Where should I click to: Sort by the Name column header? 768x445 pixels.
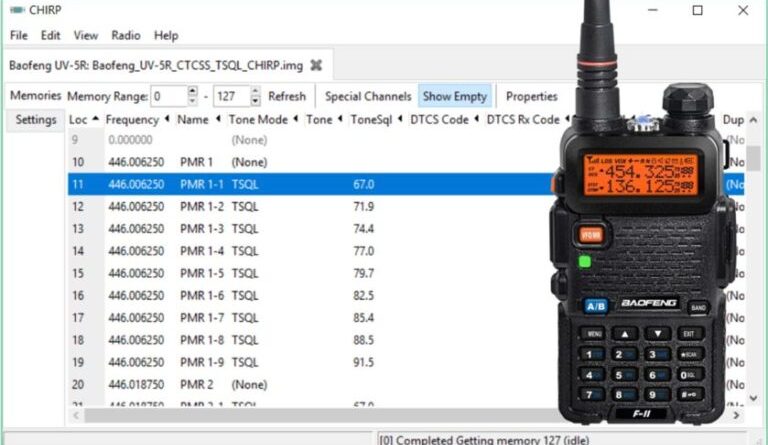click(198, 119)
